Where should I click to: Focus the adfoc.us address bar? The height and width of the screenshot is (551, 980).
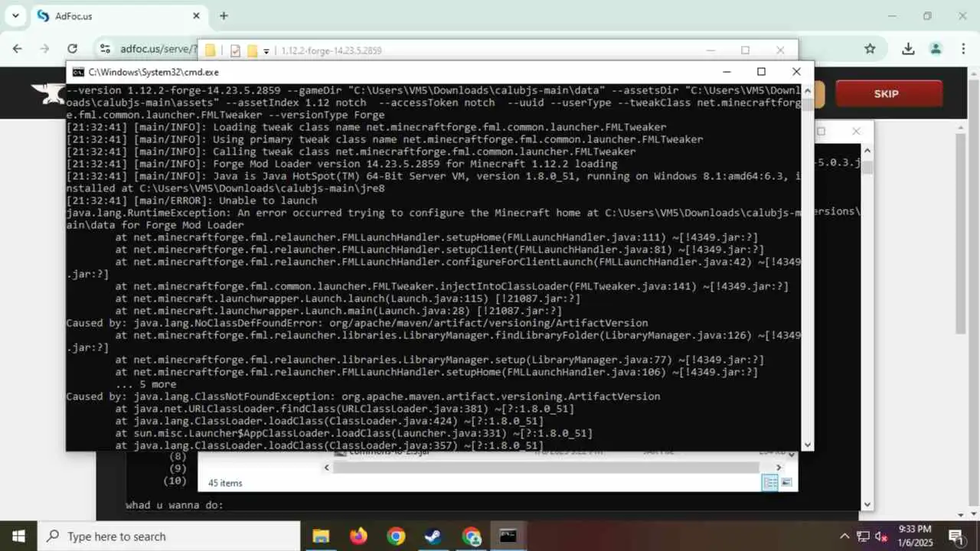[158, 49]
